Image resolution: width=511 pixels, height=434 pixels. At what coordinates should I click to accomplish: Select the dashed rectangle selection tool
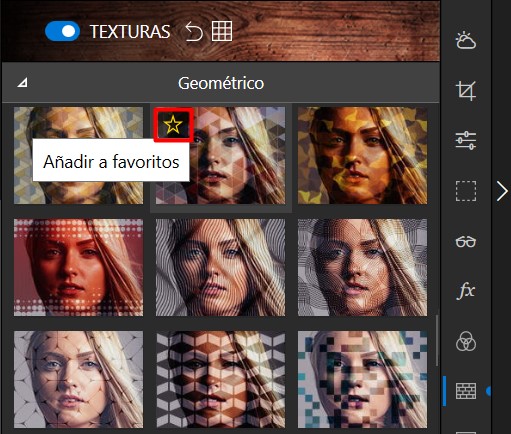(466, 191)
